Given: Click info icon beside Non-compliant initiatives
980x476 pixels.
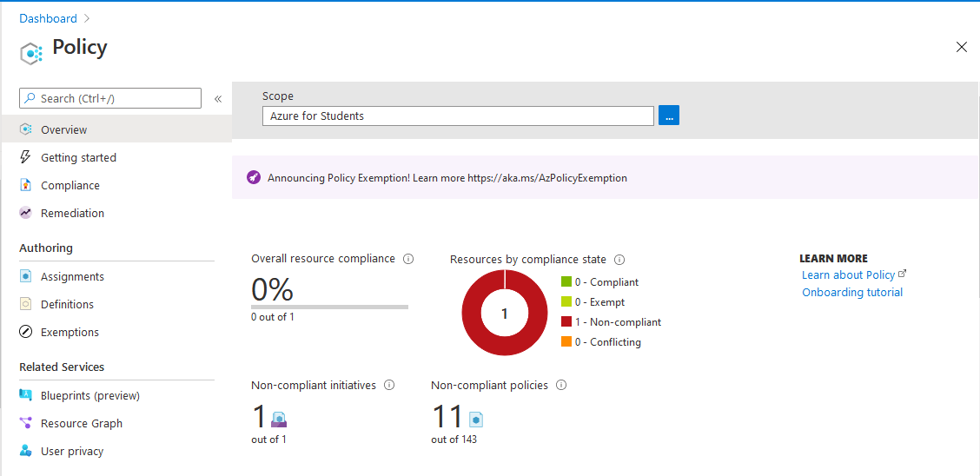Looking at the screenshot, I should (x=389, y=385).
